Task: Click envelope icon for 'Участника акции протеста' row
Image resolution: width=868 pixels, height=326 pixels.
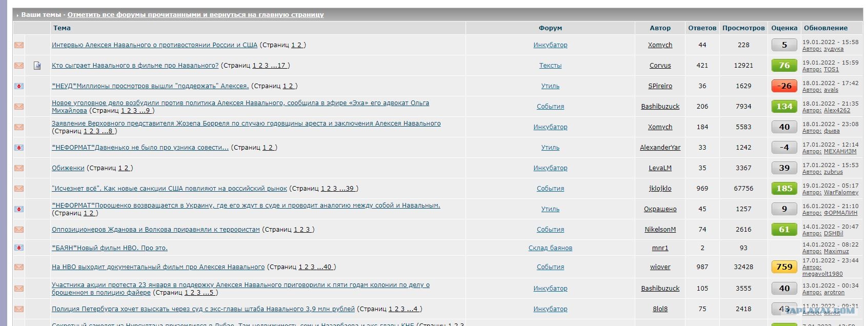Action: pos(19,289)
